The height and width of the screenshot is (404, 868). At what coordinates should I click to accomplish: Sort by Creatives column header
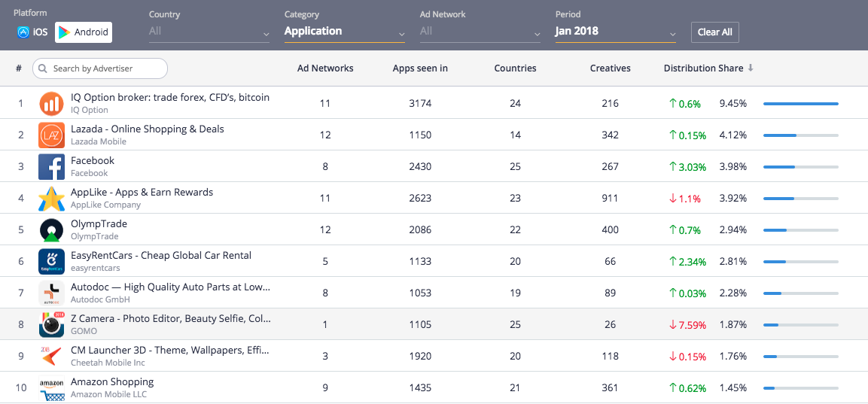tap(610, 68)
